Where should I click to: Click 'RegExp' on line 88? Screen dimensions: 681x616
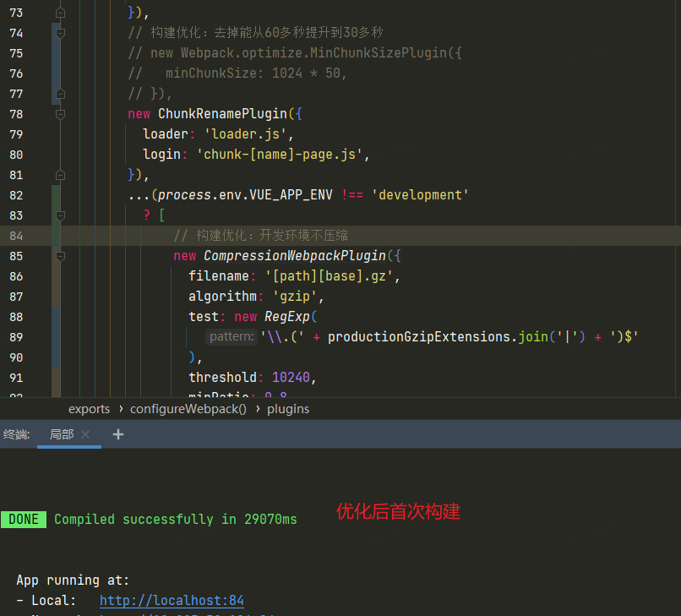point(287,317)
